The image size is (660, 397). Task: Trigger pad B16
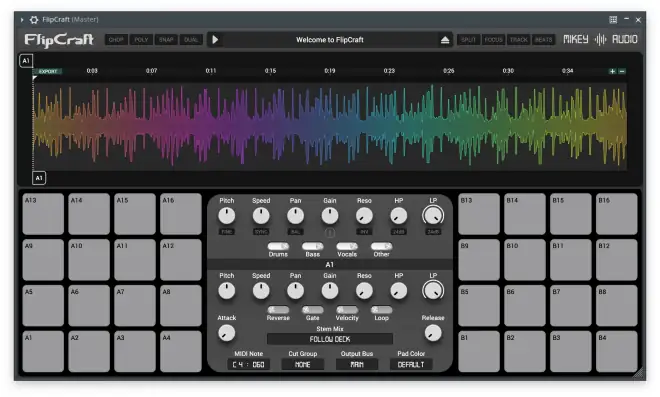coord(617,214)
